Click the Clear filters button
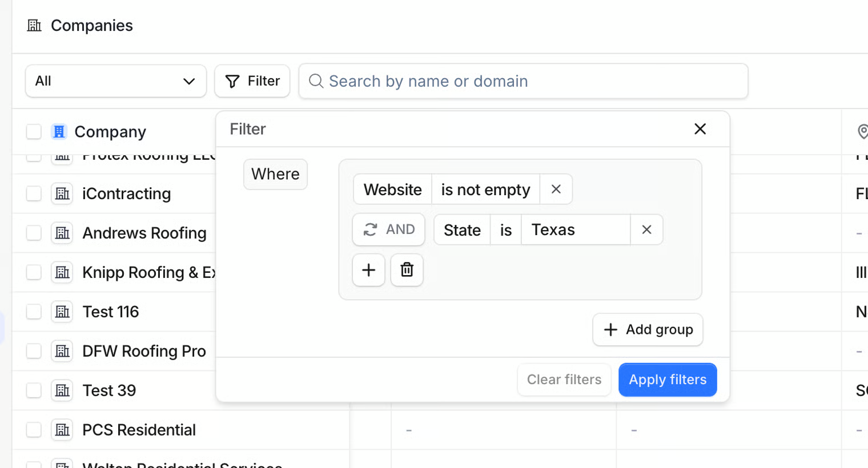Image resolution: width=868 pixels, height=468 pixels. [x=564, y=380]
